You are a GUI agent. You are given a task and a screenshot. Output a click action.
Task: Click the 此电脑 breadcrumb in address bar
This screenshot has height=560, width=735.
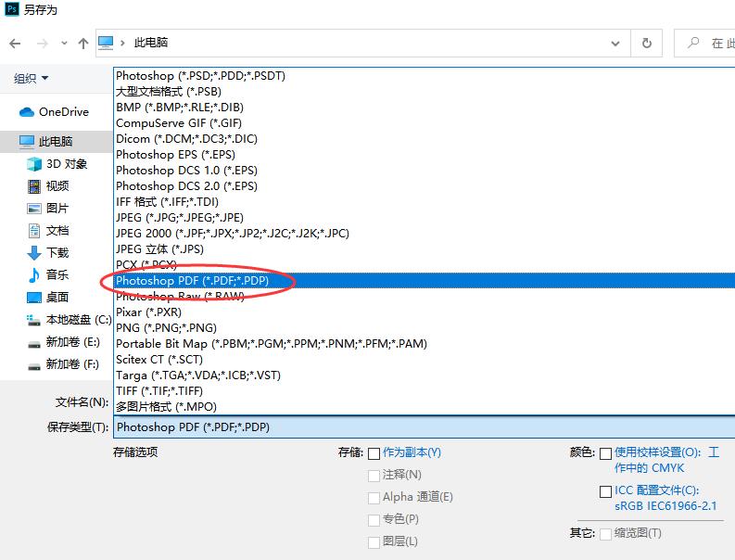point(151,43)
